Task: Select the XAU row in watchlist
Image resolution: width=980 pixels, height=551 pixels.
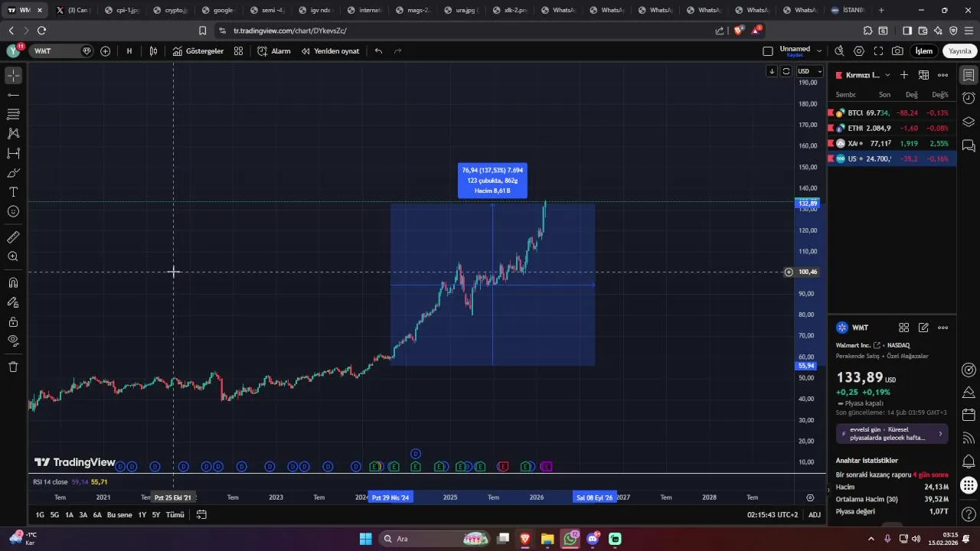Action: click(892, 144)
